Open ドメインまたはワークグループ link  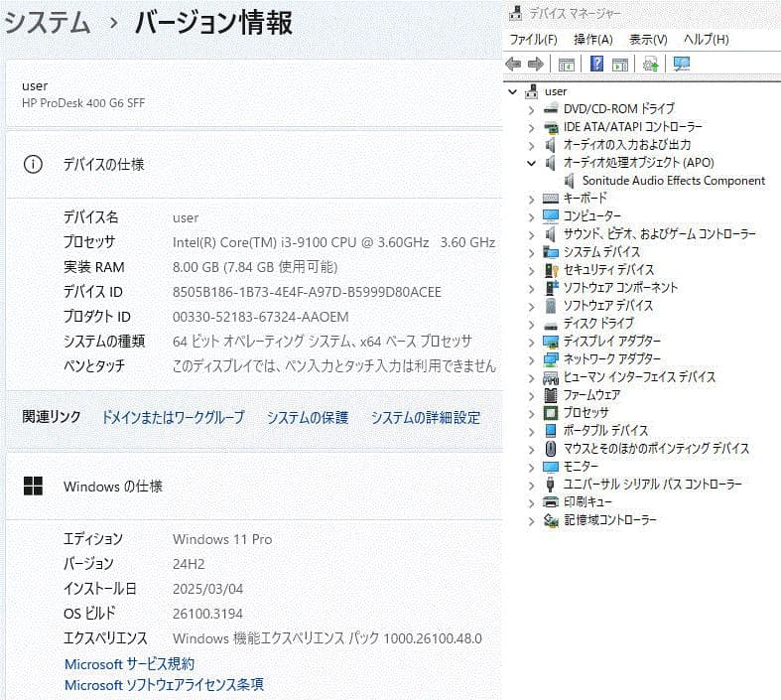tap(174, 417)
